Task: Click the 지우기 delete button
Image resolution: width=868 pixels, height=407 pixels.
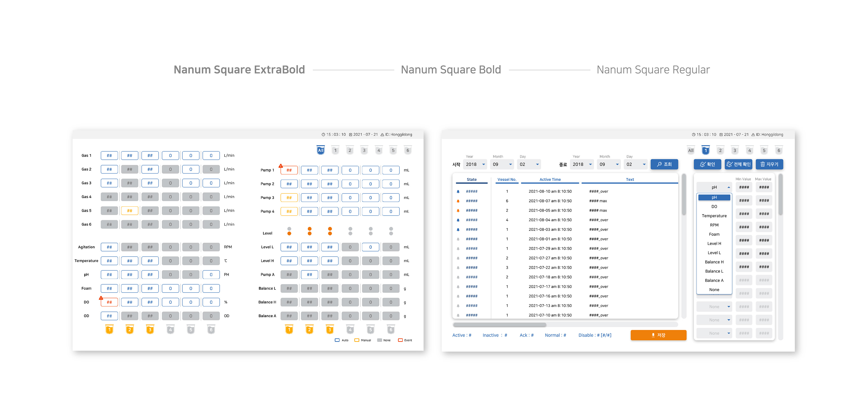Action: [769, 164]
